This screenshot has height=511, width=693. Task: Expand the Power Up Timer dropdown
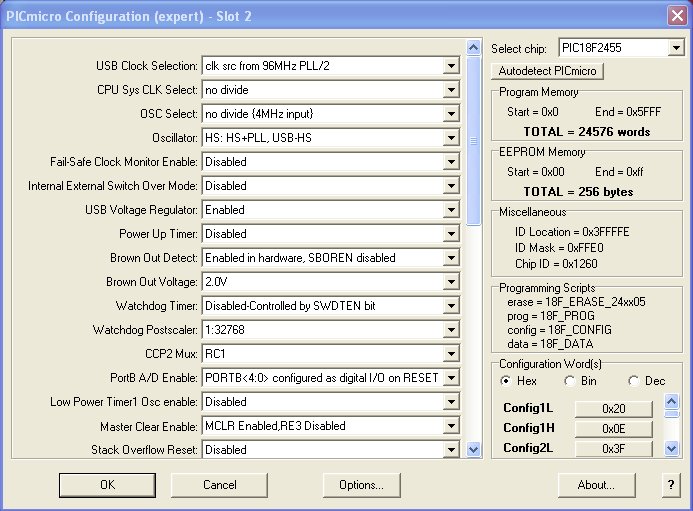(451, 233)
